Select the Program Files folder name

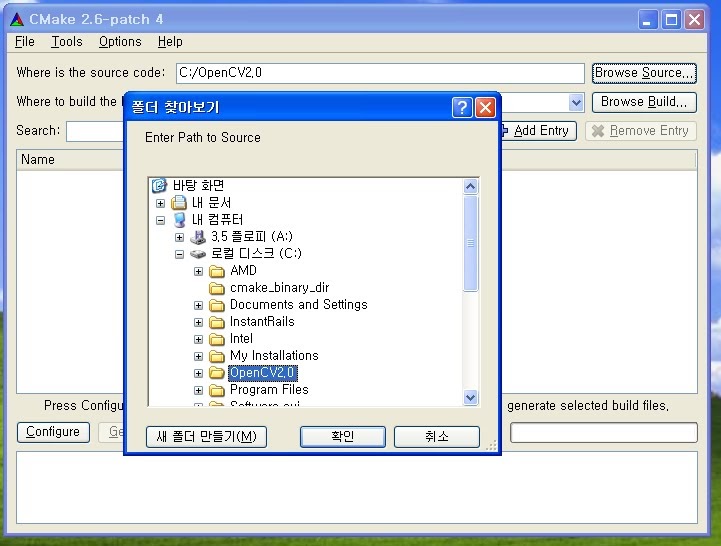(x=269, y=390)
